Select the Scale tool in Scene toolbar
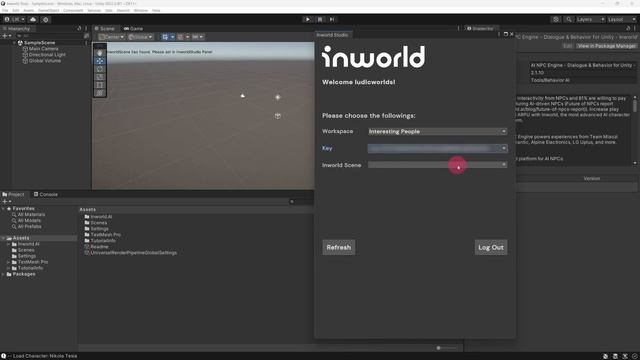Screen dimensions: 640x360 100,77
